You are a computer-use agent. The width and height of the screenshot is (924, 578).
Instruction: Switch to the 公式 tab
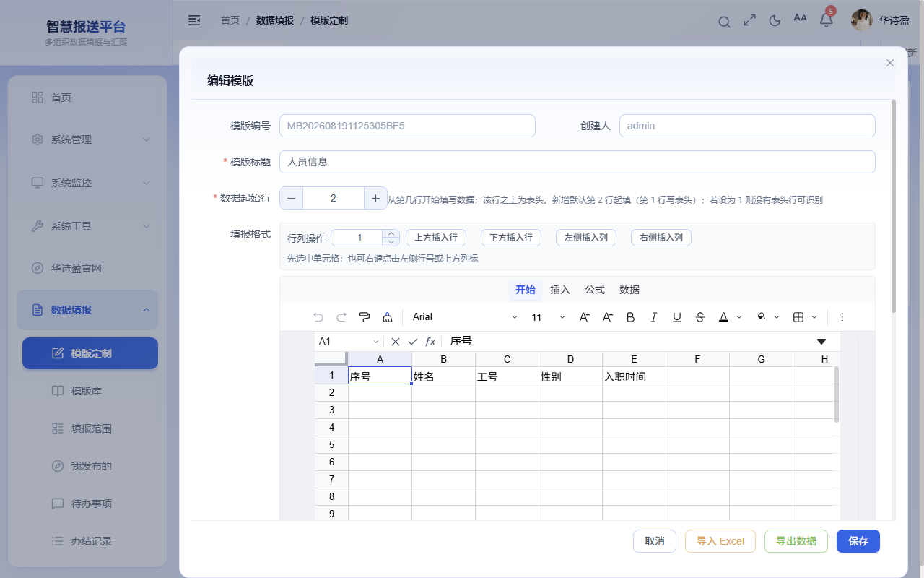[595, 290]
